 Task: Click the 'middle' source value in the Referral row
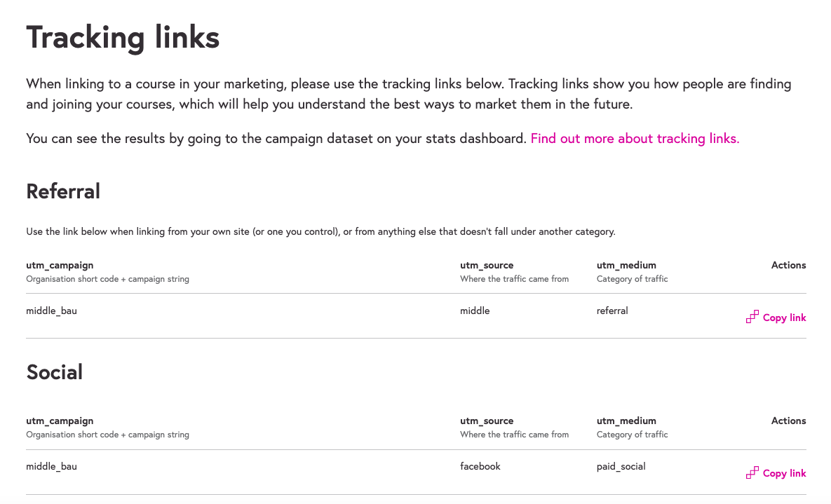(475, 311)
